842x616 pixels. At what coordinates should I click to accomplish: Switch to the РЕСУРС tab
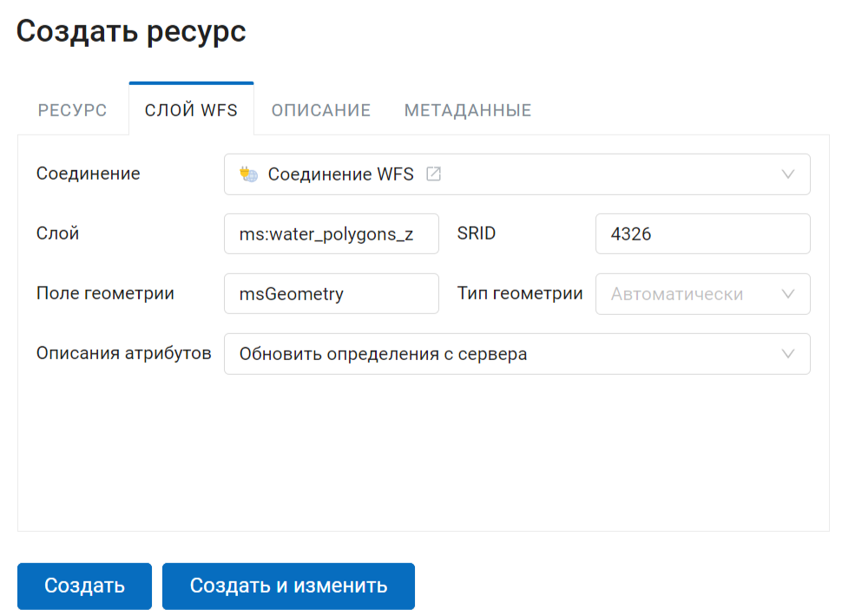coord(73,110)
